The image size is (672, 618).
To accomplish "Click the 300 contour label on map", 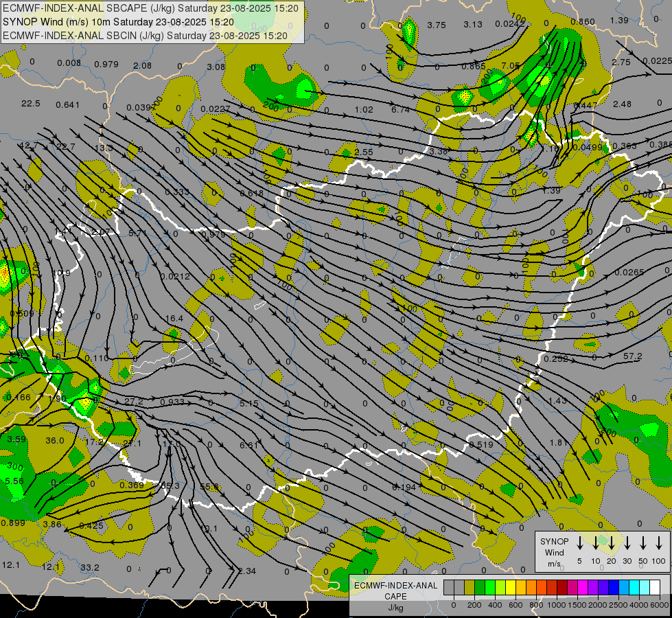I will point(15,466).
